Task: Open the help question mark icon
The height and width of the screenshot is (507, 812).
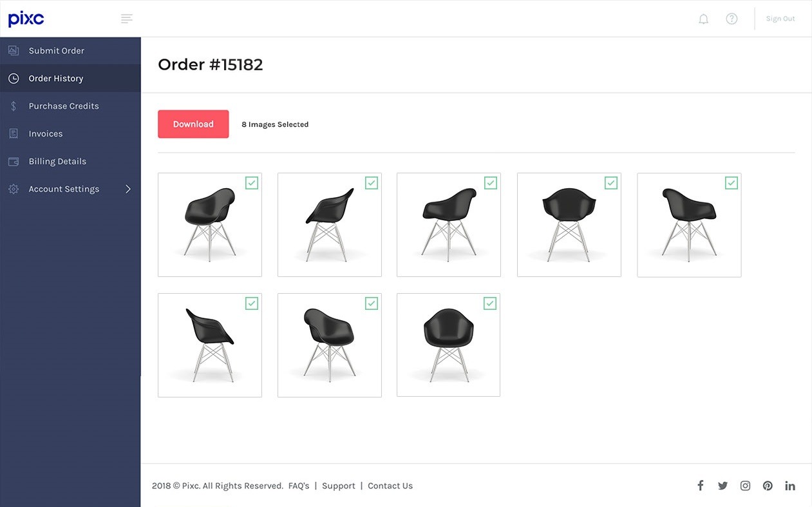Action: coord(732,19)
